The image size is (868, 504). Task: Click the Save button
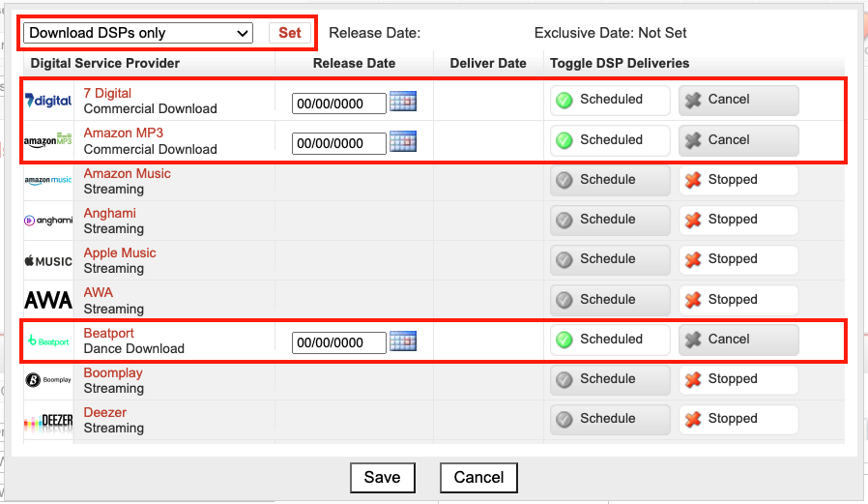383,478
